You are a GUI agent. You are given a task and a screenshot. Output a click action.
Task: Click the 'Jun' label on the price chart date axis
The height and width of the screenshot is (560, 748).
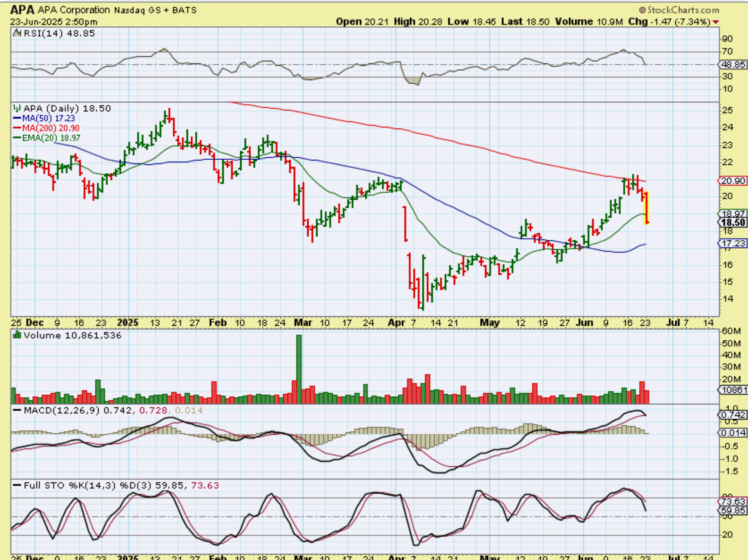[x=584, y=322]
